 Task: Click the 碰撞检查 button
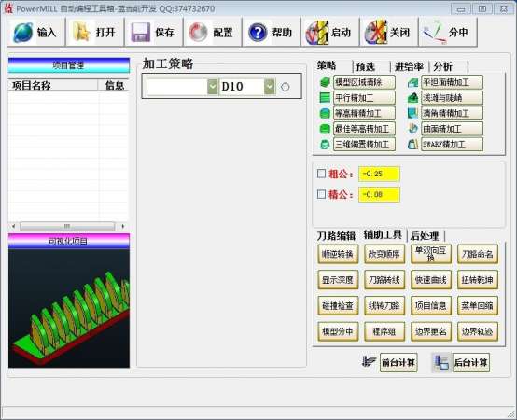pos(338,305)
